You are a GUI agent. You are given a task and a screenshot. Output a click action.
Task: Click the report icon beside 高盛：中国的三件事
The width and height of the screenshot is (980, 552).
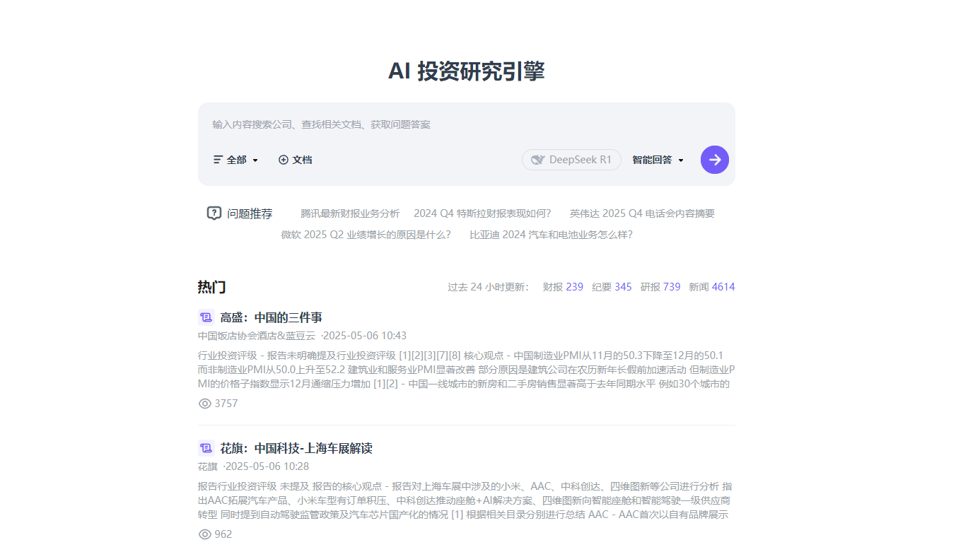pos(206,317)
